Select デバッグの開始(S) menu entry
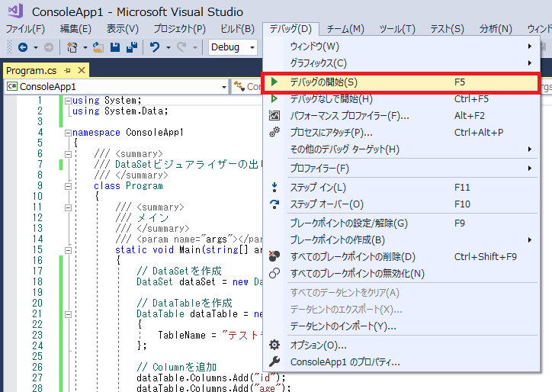Viewport: 552px width, 392px height. [400, 82]
